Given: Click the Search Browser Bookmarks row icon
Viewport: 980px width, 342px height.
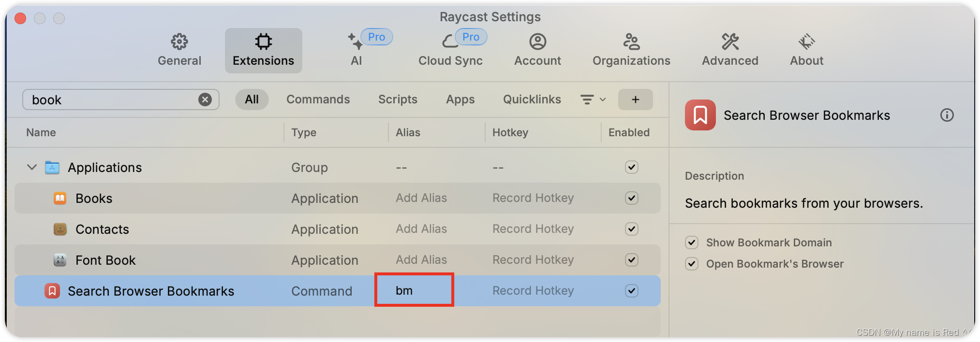Looking at the screenshot, I should pyautogui.click(x=52, y=291).
